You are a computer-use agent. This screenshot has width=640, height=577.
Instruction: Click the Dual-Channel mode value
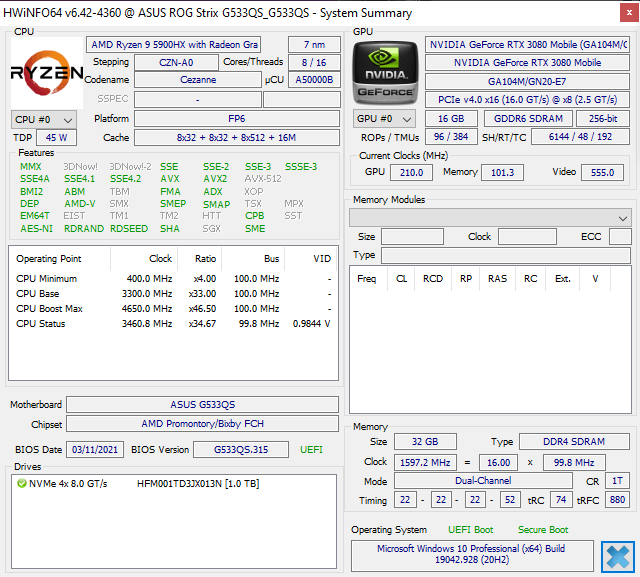point(483,481)
